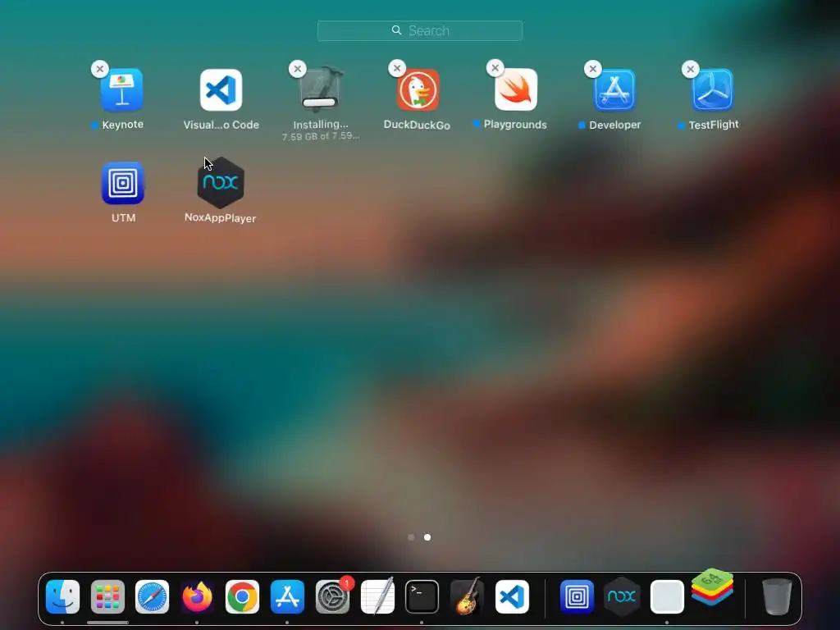Screen dimensions: 840x630
Task: Click the "Keynote" label
Action: [123, 125]
